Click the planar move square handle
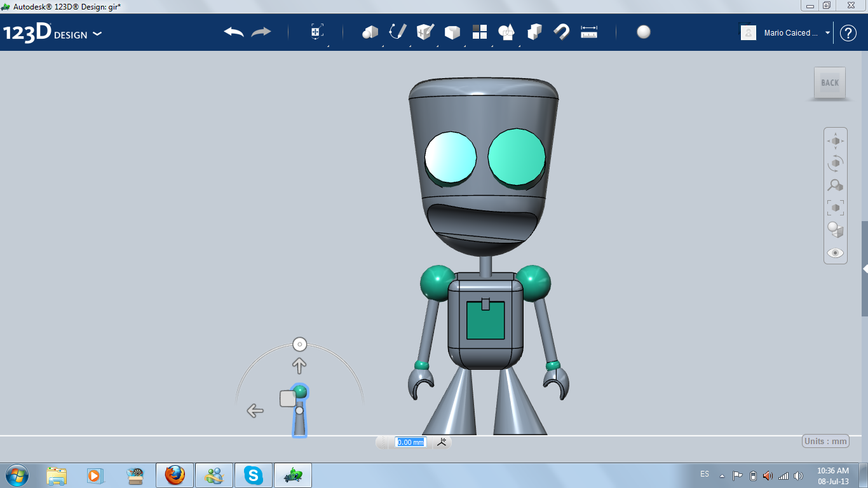This screenshot has height=488, width=868. point(288,398)
